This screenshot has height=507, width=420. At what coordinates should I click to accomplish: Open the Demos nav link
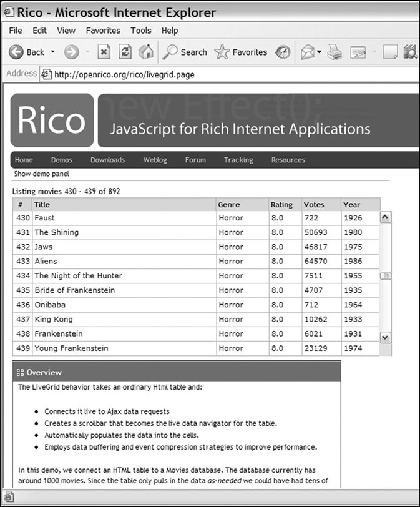point(61,160)
